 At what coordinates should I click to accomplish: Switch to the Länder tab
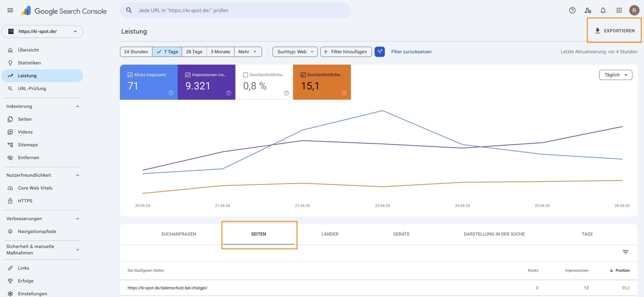[x=330, y=234]
